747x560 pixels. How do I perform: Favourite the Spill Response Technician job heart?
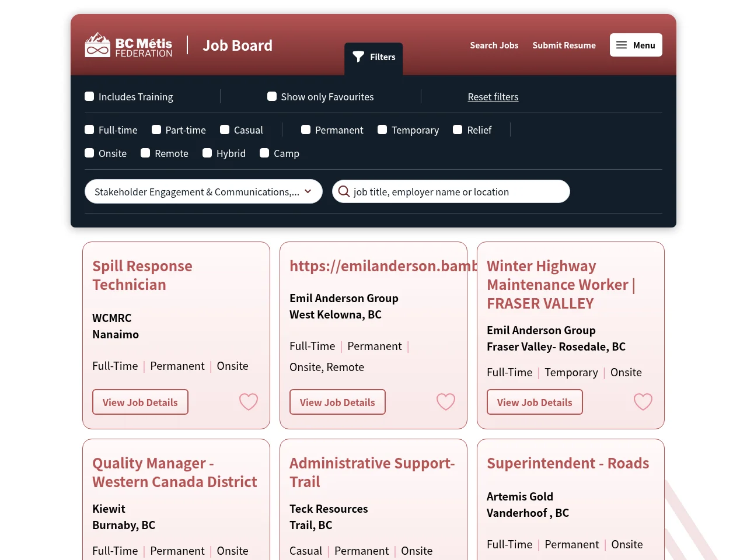point(249,401)
